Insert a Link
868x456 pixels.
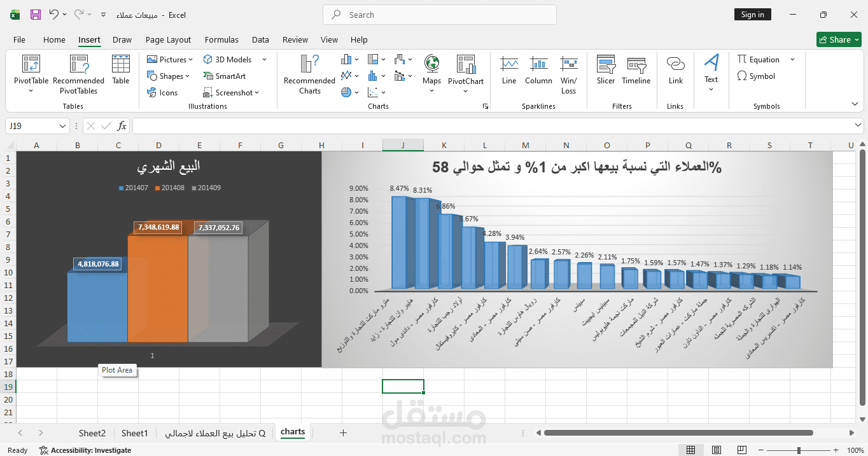pos(676,70)
